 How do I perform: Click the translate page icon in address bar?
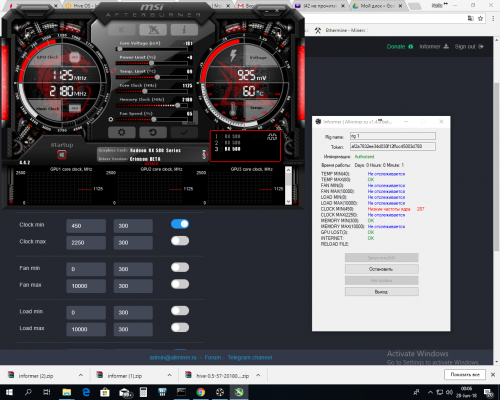[470, 19]
